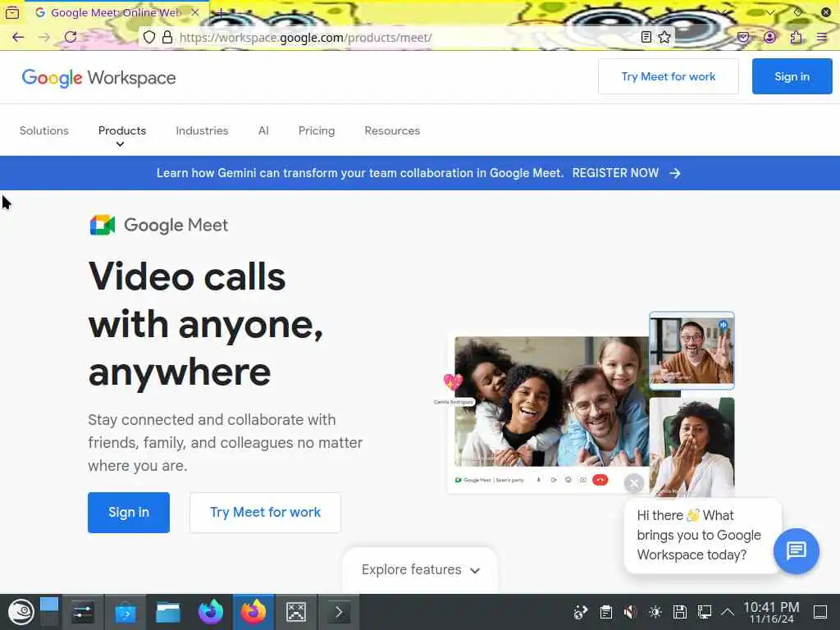The image size is (840, 630).
Task: Open the pixelated face app in taskbar
Action: [x=295, y=612]
